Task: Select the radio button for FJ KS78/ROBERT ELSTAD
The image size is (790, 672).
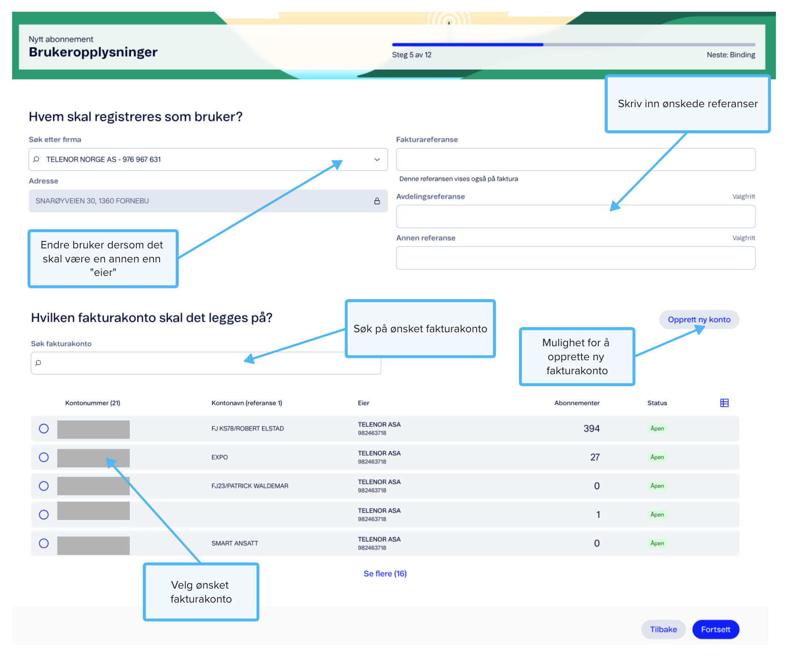Action: [x=44, y=429]
